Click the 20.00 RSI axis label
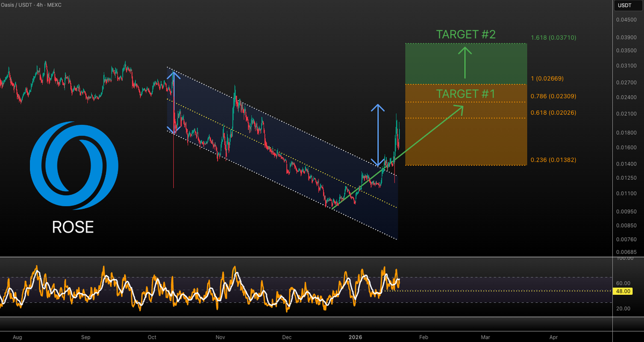This screenshot has width=644, height=342. click(623, 308)
